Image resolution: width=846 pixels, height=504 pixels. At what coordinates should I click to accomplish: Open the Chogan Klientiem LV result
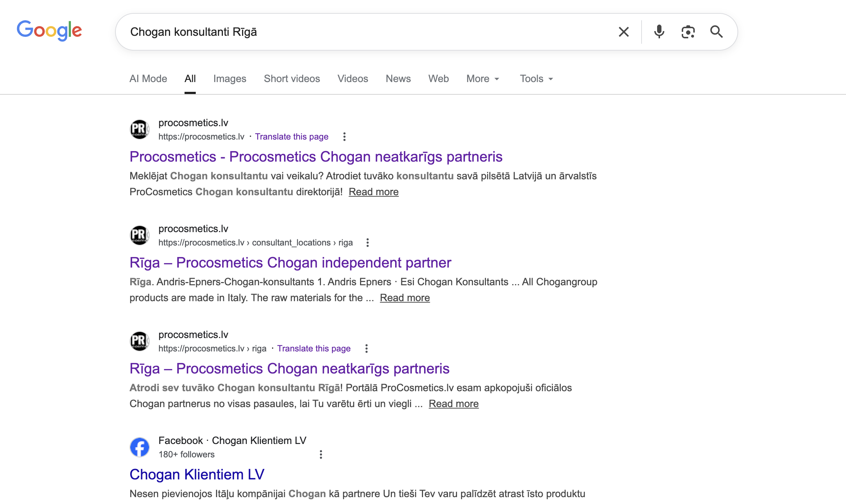coord(197,475)
